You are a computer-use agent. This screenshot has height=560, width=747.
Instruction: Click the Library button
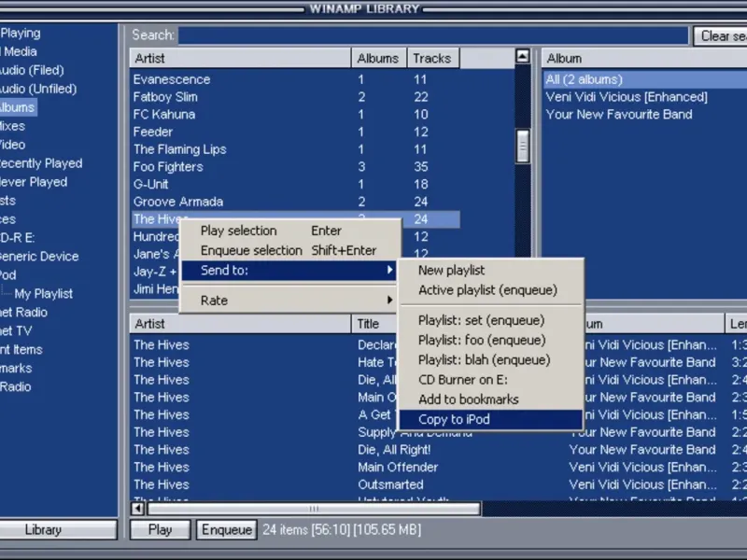(x=58, y=529)
